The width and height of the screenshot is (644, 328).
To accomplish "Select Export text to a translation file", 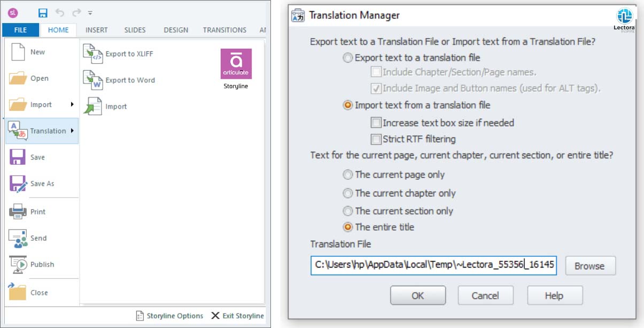I will coord(348,58).
